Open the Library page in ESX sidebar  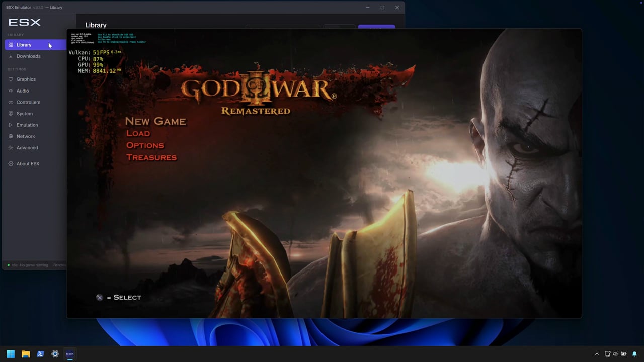[x=35, y=45]
